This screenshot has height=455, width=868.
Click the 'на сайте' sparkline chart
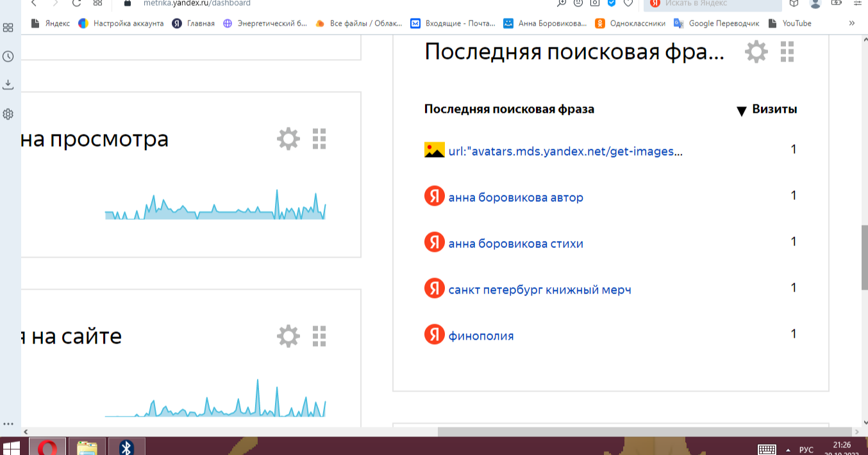point(215,399)
